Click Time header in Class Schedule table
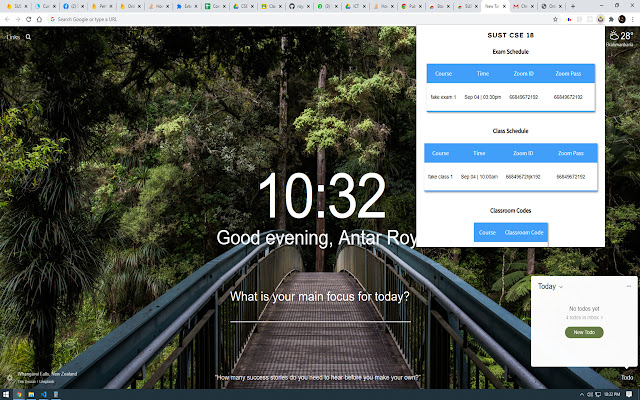The width and height of the screenshot is (640, 400). click(x=479, y=153)
